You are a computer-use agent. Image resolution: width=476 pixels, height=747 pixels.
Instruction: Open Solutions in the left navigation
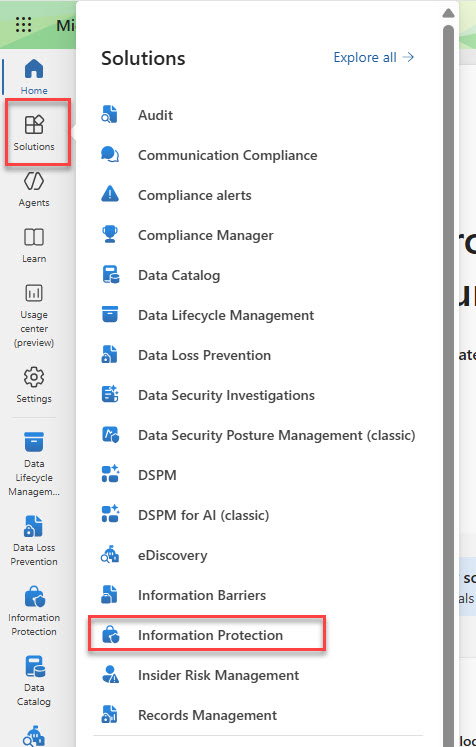34,133
